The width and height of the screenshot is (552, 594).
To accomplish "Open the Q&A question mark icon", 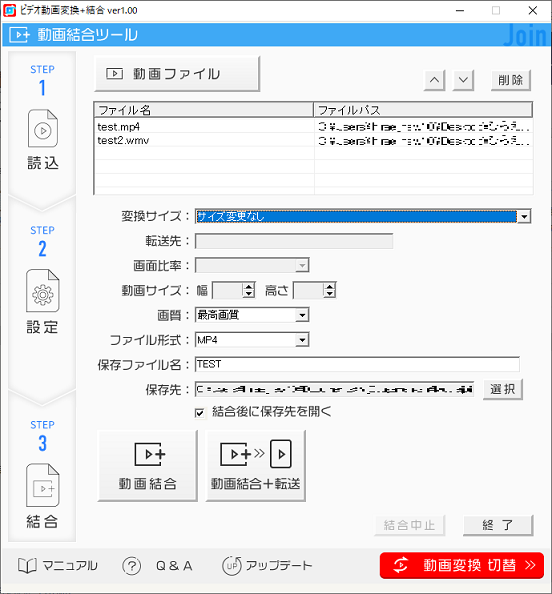I will (131, 566).
